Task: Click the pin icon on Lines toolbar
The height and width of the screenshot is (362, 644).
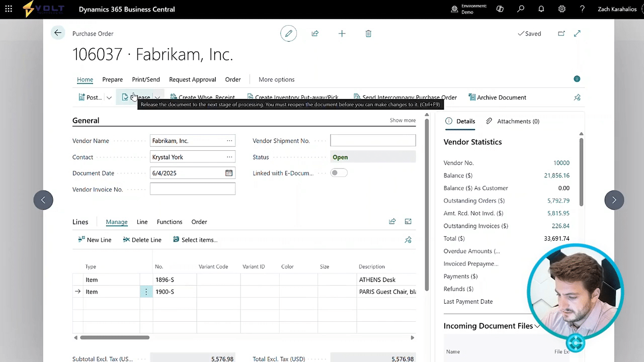Action: click(408, 240)
